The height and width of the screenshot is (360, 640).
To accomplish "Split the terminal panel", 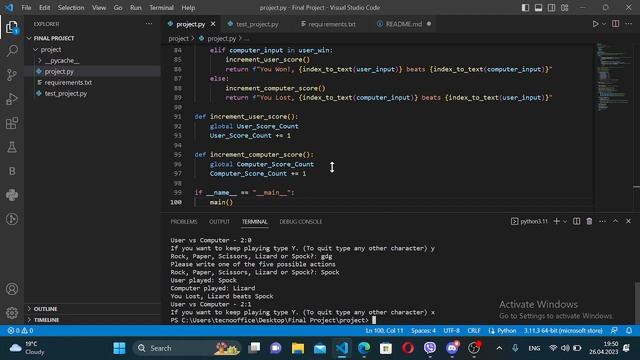I will 576,221.
